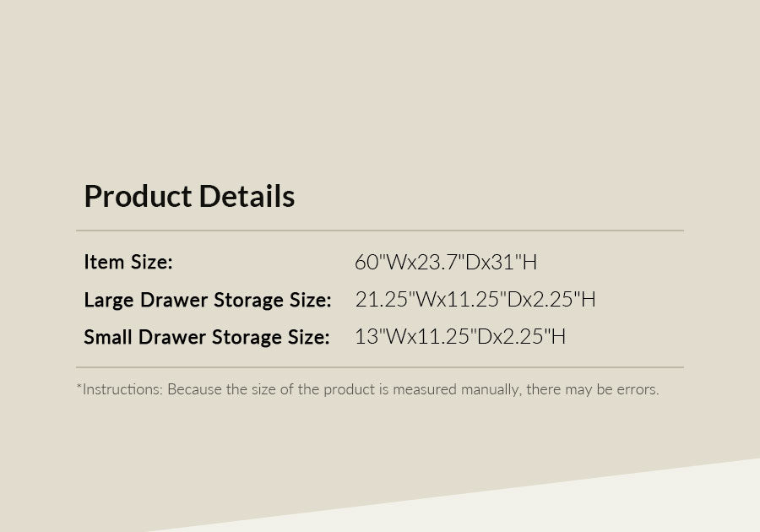Screen dimensions: 760x532
Task: Click the "Product Details" heading
Action: click(189, 197)
